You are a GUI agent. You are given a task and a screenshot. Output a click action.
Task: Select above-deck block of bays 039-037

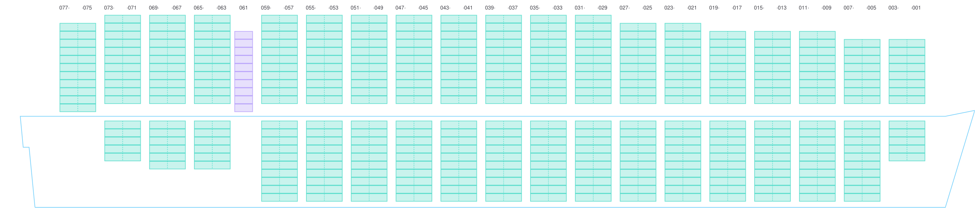503,59
